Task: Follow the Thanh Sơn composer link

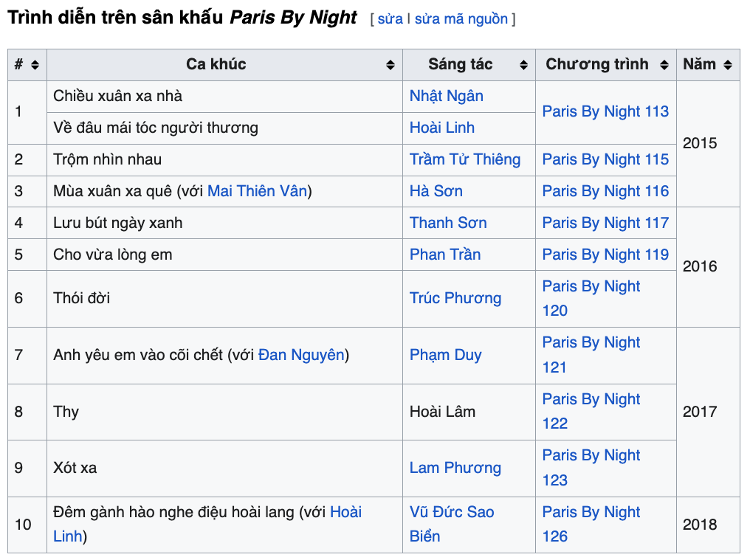Action: (448, 223)
